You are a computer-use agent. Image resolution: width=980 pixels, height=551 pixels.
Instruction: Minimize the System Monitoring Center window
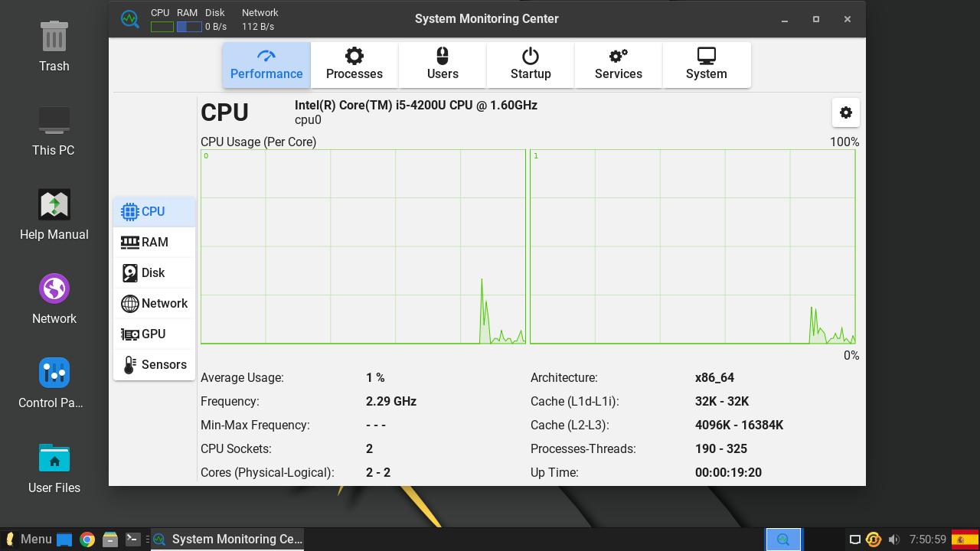click(x=785, y=19)
